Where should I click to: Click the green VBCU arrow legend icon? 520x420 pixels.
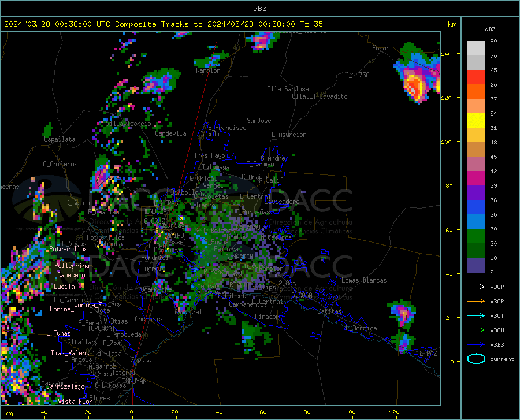(476, 330)
